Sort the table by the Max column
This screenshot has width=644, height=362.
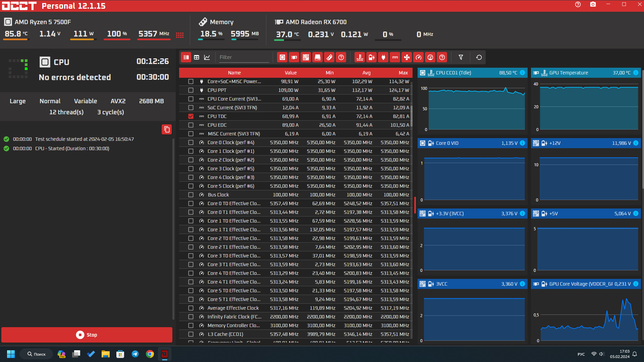pos(403,73)
